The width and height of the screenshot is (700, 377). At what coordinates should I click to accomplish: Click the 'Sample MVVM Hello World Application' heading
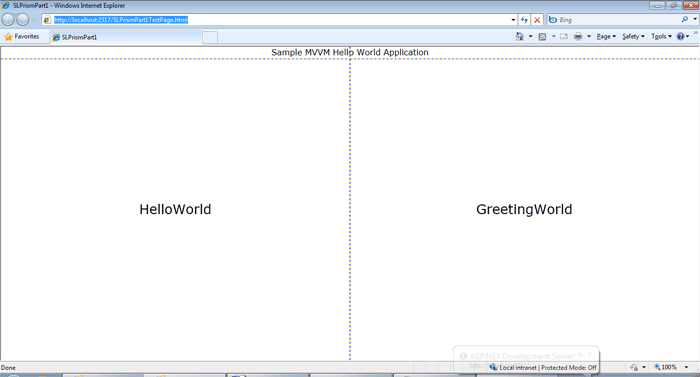pos(350,52)
